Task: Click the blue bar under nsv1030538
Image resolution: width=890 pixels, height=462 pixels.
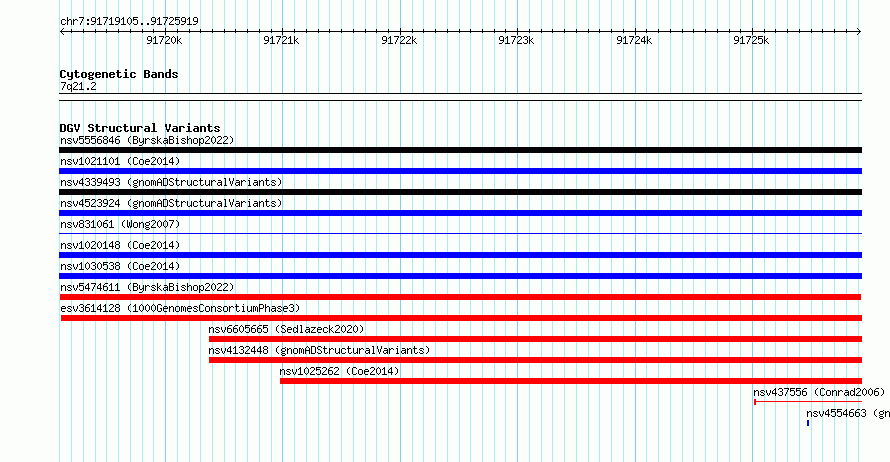Action: (x=460, y=276)
